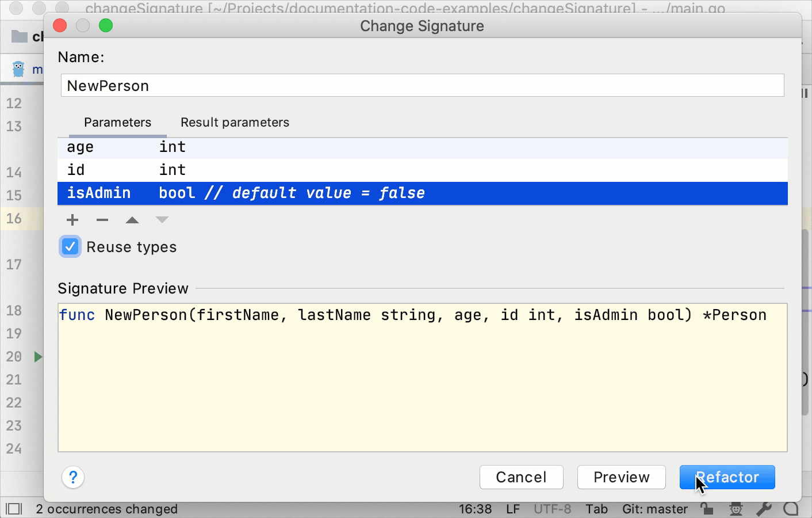The height and width of the screenshot is (518, 812).
Task: Click the move-down arrow below the parameter list
Action: tap(162, 220)
